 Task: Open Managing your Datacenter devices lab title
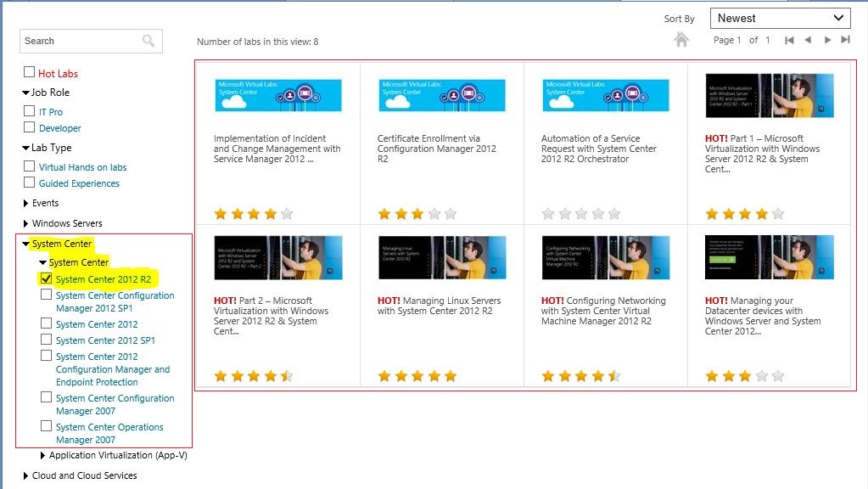point(763,316)
